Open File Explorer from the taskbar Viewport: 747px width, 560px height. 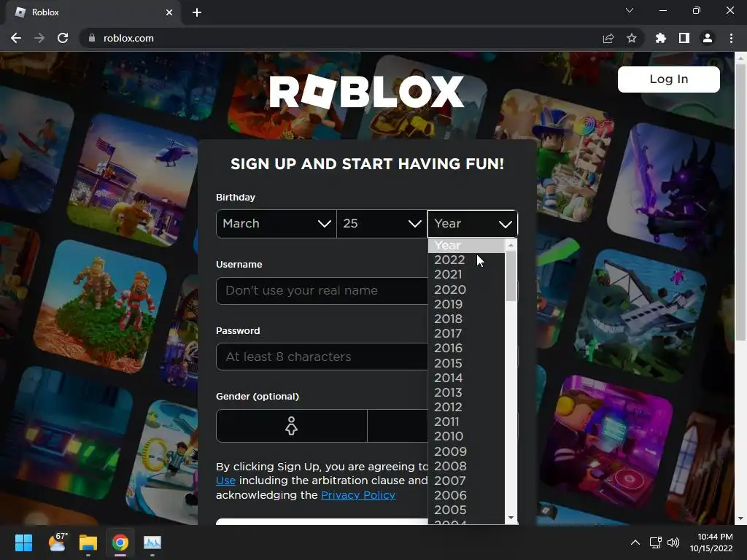pyautogui.click(x=88, y=542)
